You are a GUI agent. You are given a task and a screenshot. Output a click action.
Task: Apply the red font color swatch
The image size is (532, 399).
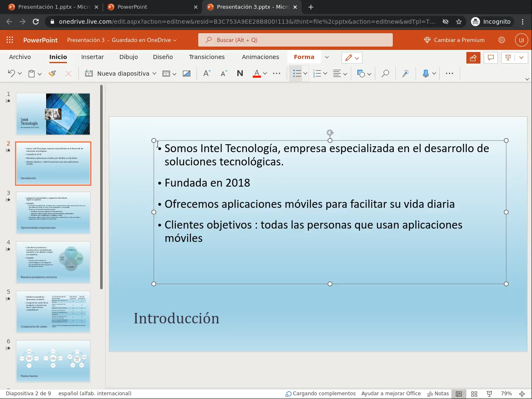tap(257, 74)
